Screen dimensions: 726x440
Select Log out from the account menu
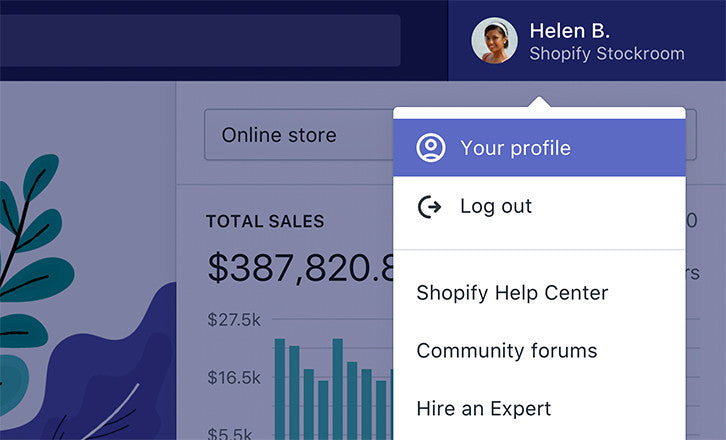point(496,206)
